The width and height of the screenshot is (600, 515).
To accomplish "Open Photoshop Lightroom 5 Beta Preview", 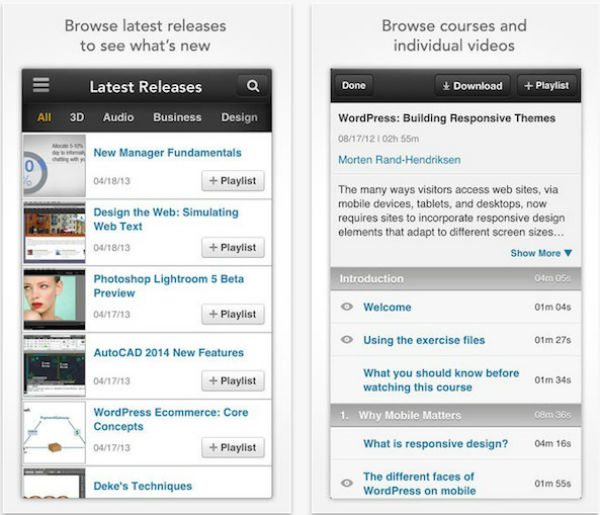I will pyautogui.click(x=169, y=286).
